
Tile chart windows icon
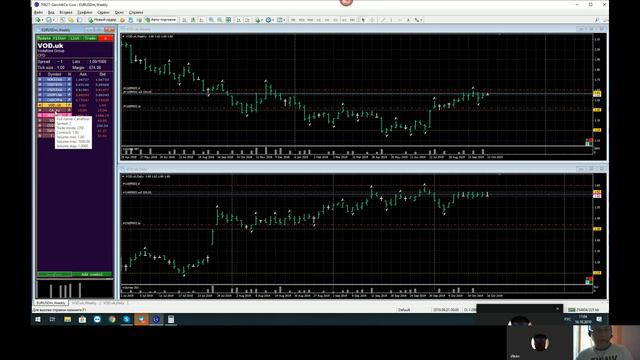228,20
